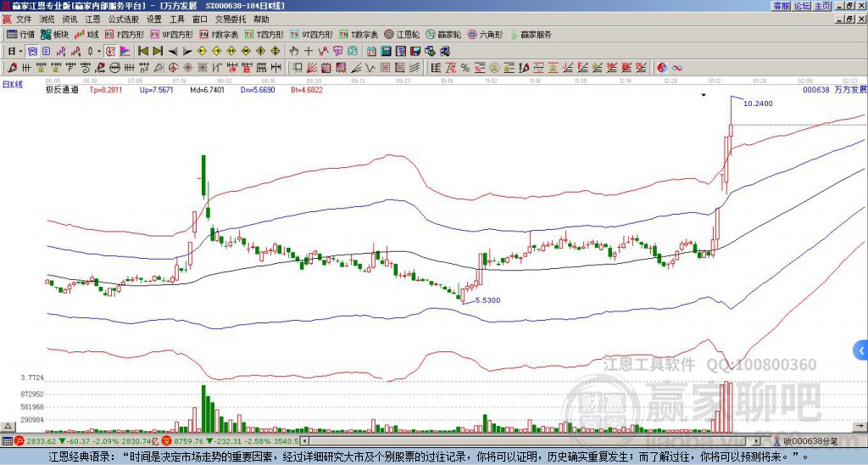Select the crosshair plus tool

point(309,51)
